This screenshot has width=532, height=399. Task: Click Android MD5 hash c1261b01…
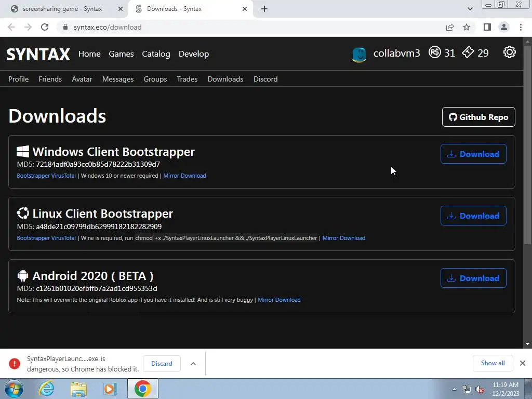96,288
